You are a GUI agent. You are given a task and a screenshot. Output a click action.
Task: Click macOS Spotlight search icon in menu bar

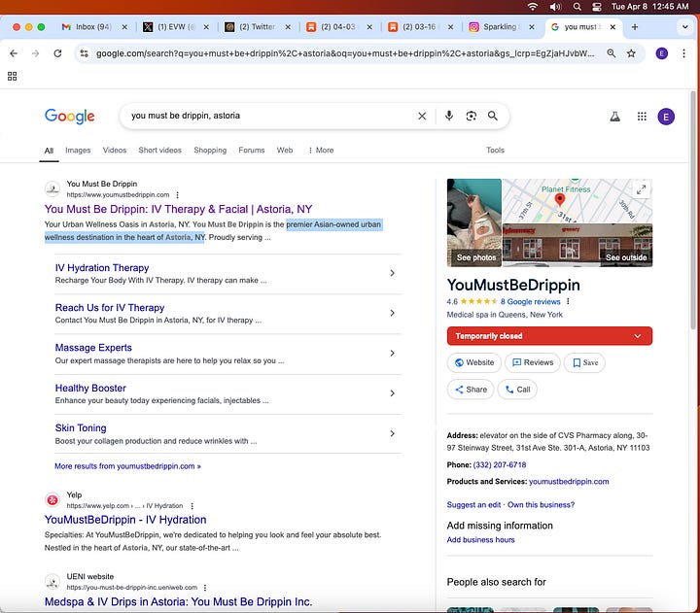pos(577,7)
